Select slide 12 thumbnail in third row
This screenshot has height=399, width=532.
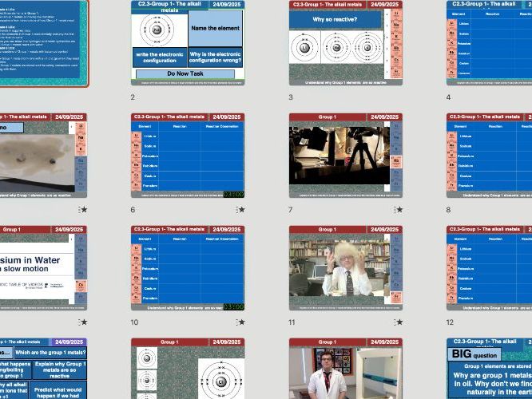[489, 267]
